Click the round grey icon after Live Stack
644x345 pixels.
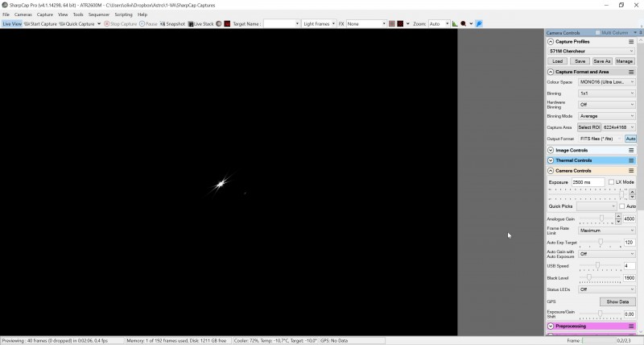(219, 24)
